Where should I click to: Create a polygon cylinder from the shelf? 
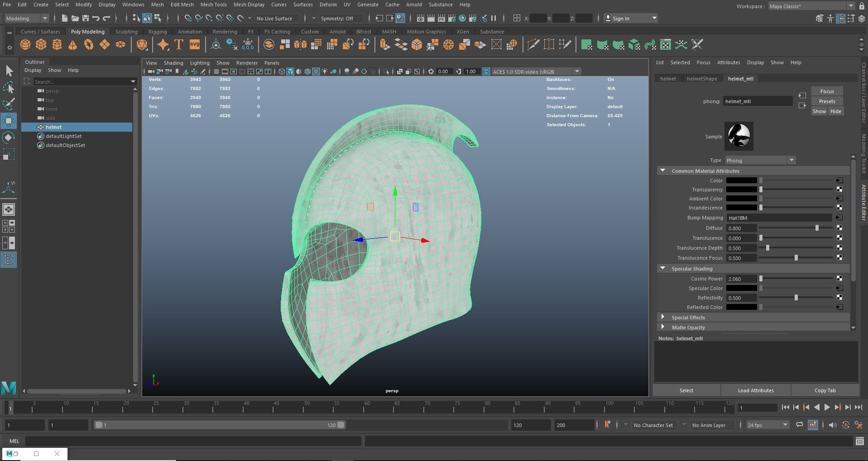[57, 44]
